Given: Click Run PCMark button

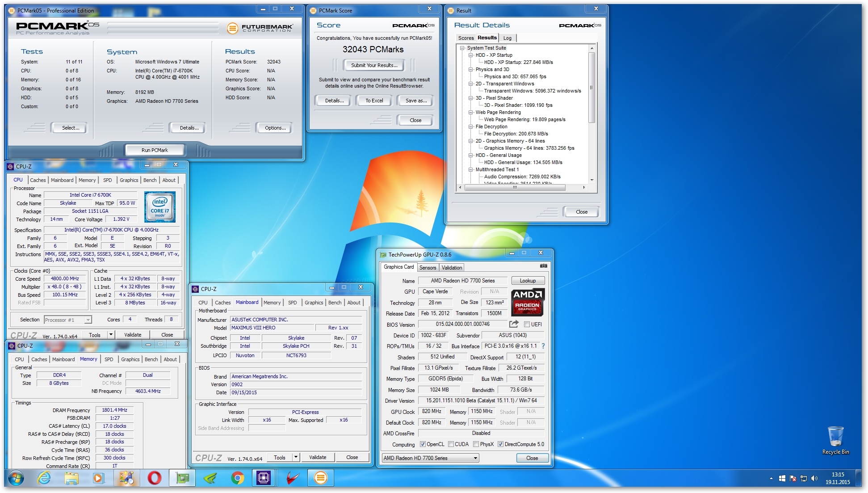Looking at the screenshot, I should [155, 150].
